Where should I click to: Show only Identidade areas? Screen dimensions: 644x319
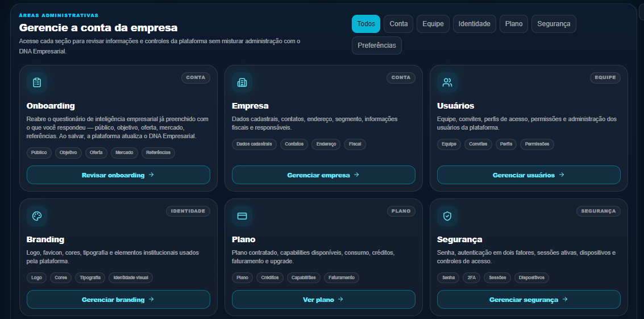tap(475, 24)
